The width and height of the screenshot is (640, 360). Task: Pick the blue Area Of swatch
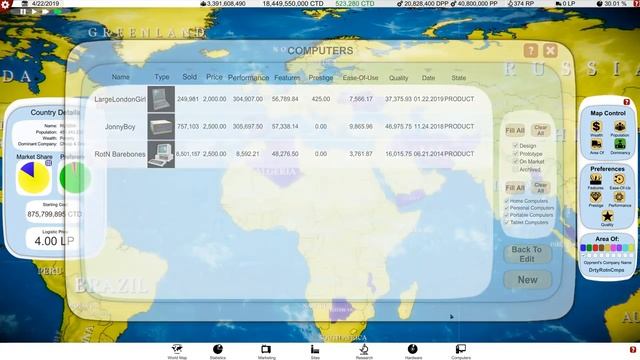583,248
